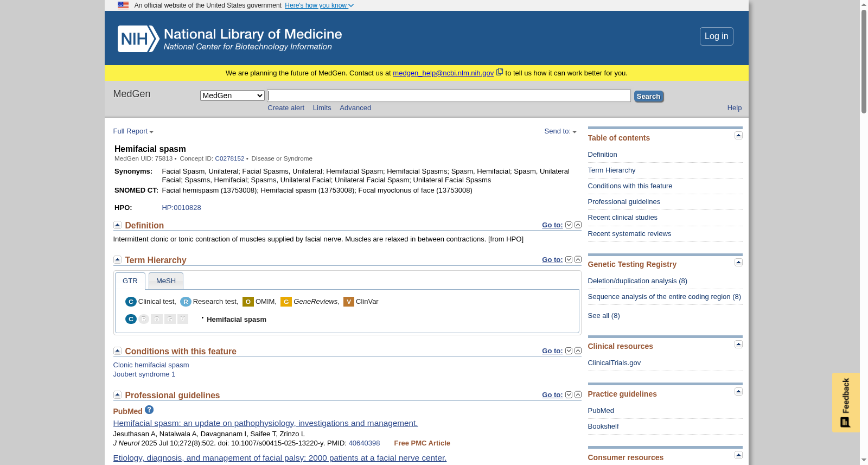Open See all (8) tests
The image size is (868, 465).
point(604,316)
